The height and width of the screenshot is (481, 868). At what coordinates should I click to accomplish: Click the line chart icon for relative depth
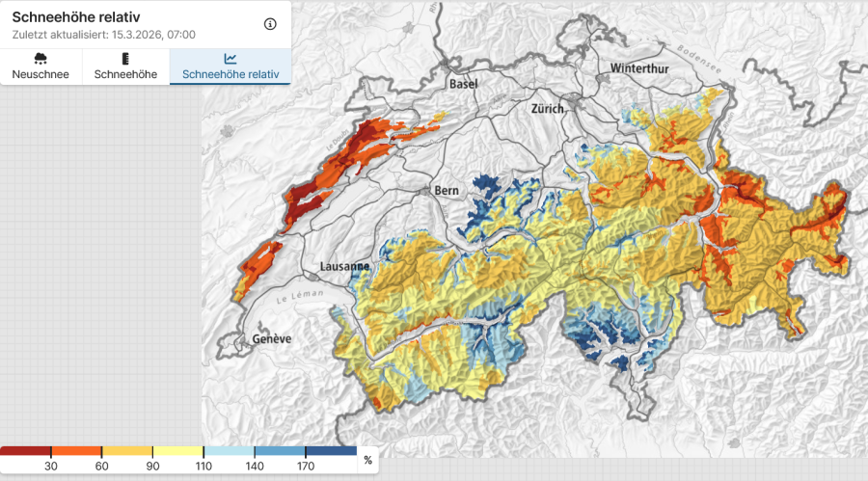coord(231,60)
